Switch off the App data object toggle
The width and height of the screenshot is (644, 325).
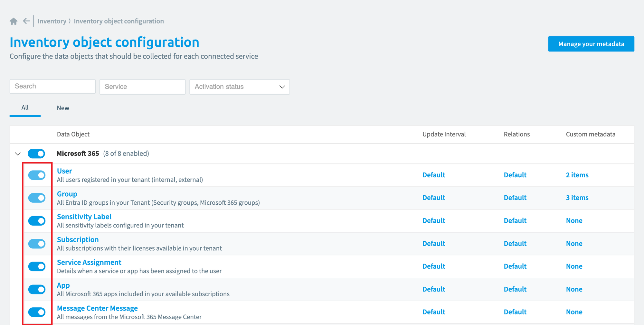tap(37, 289)
